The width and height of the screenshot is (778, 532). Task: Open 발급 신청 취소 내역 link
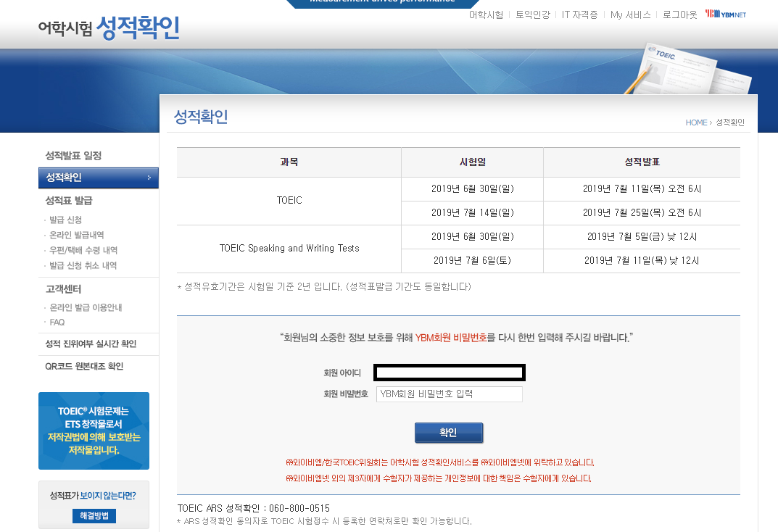83,266
